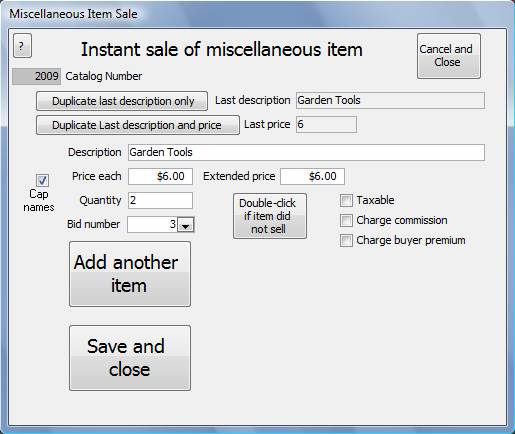Viewport: 515px width, 434px height.
Task: Click the Last description field
Action: click(390, 100)
